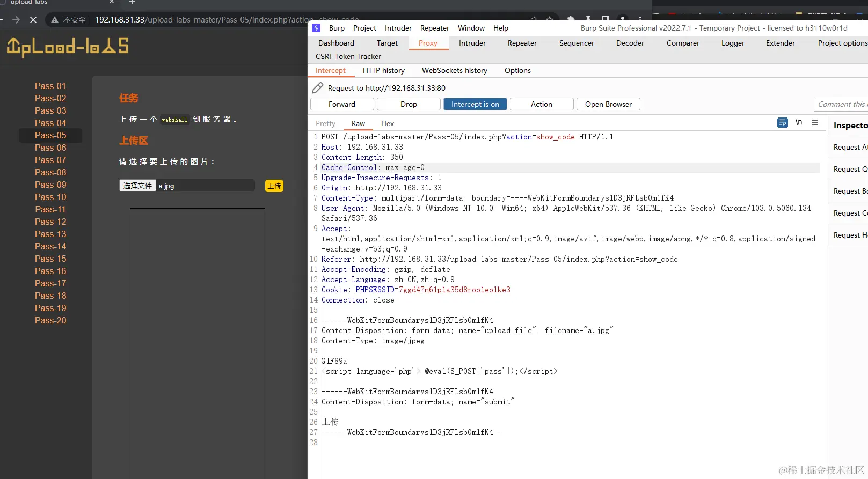Click the not-secure warning icon in the address bar
The image size is (868, 479).
(55, 20)
